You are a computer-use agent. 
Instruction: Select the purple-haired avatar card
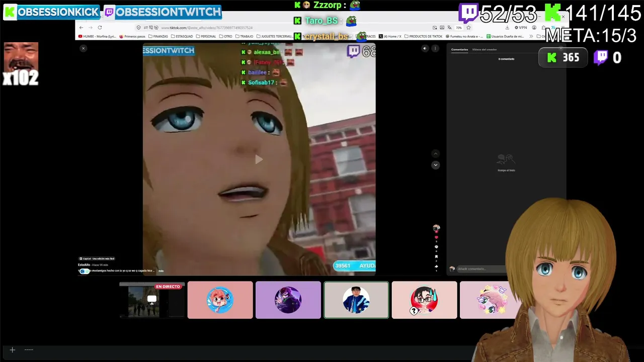[x=288, y=300]
